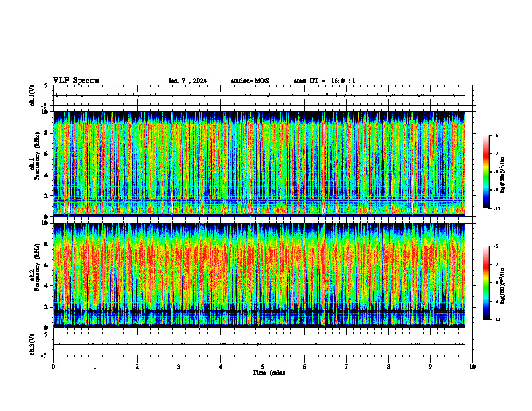Click the time axis tick label "9"

click(x=430, y=367)
